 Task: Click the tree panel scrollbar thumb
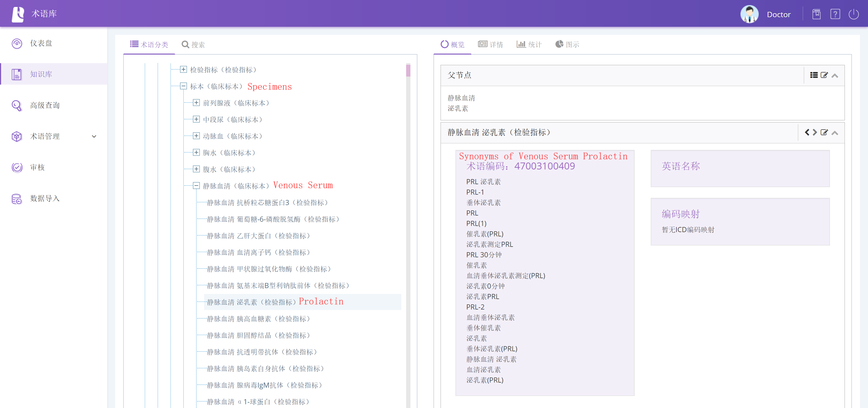pyautogui.click(x=408, y=71)
